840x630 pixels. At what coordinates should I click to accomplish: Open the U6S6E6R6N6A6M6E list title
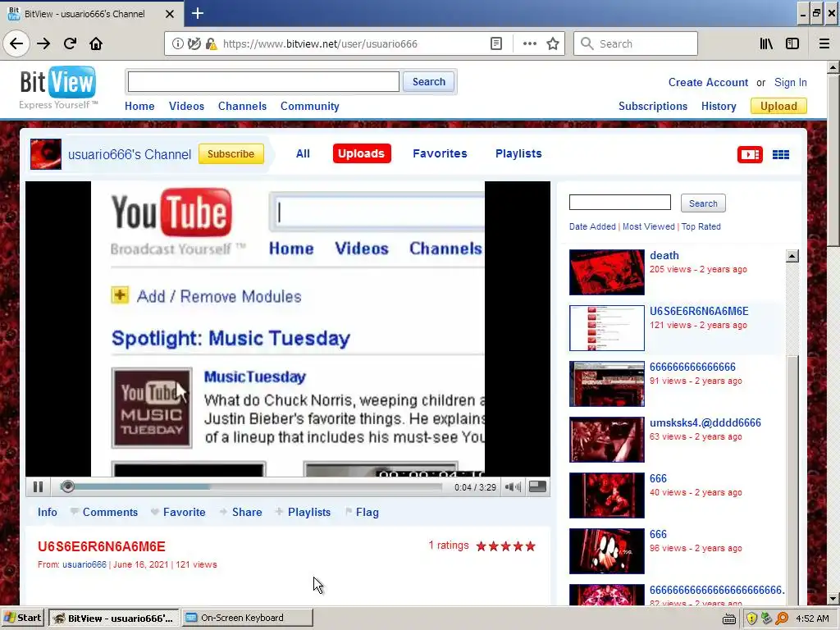coord(699,311)
